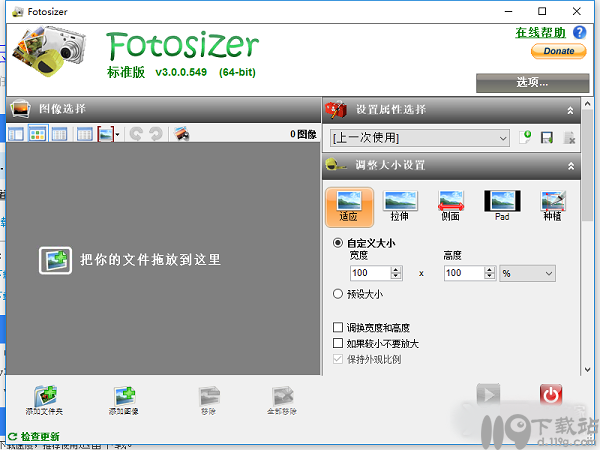Collapse the 调整大小设置 section
This screenshot has width=600, height=450.
tap(571, 166)
